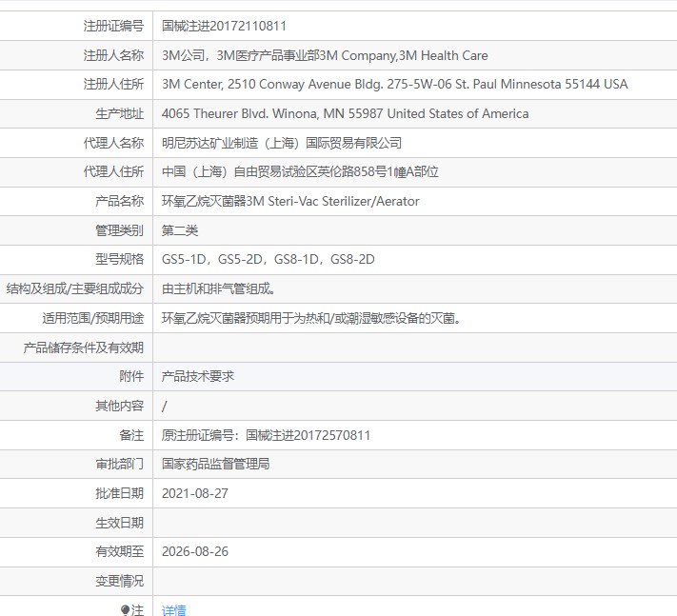Select the note 原注册证编号：国械注进20172570811
This screenshot has height=616, width=677.
point(266,435)
